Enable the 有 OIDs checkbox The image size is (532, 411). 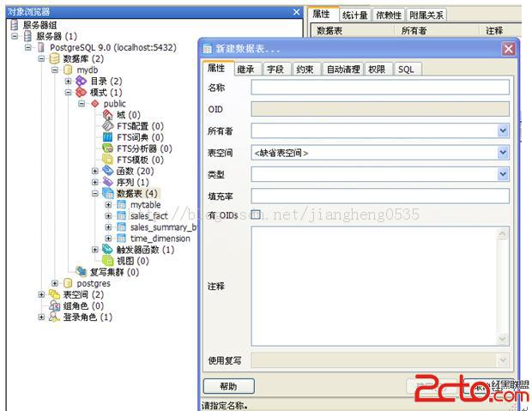[256, 215]
